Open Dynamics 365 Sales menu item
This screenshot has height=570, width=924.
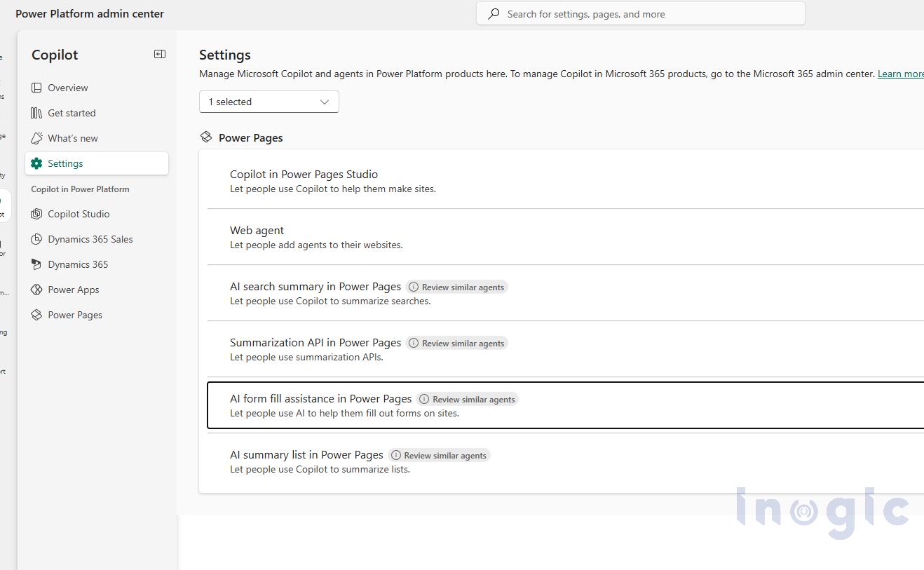click(97, 239)
